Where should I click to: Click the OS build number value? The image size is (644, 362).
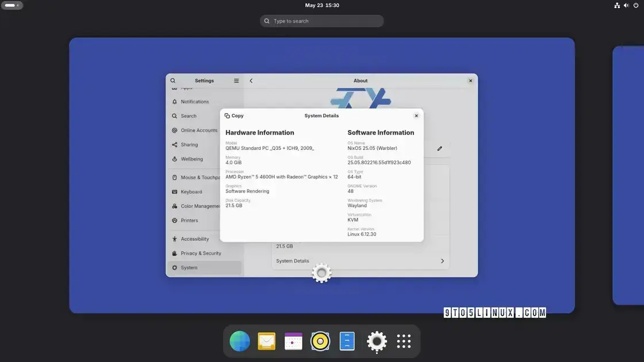(x=379, y=163)
